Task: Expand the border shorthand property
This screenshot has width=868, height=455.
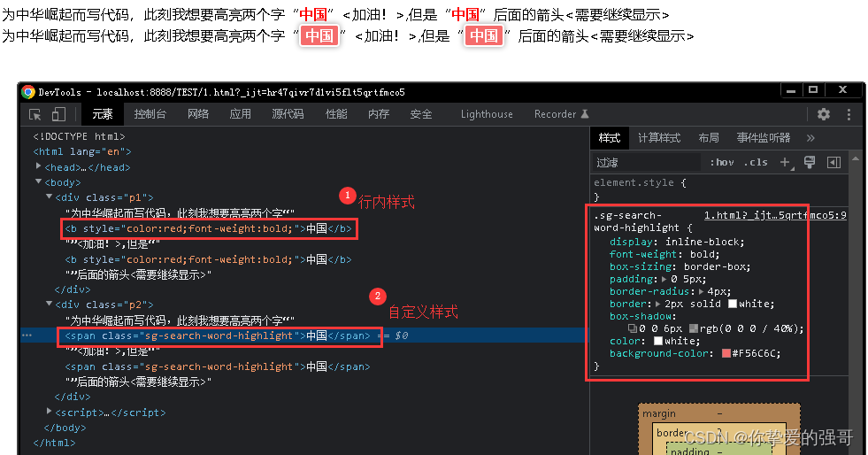Action: (x=658, y=304)
